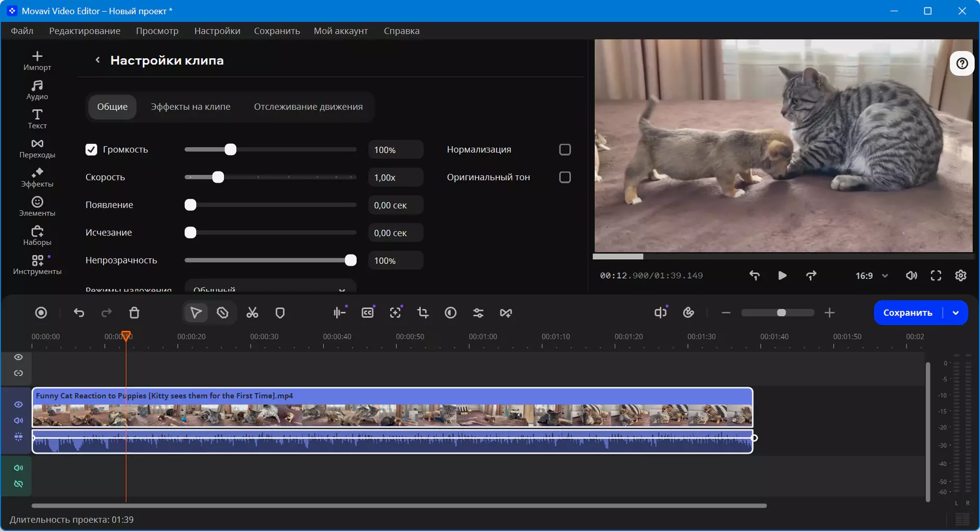Select the blade razor tool
This screenshot has height=531, width=980.
click(x=223, y=313)
